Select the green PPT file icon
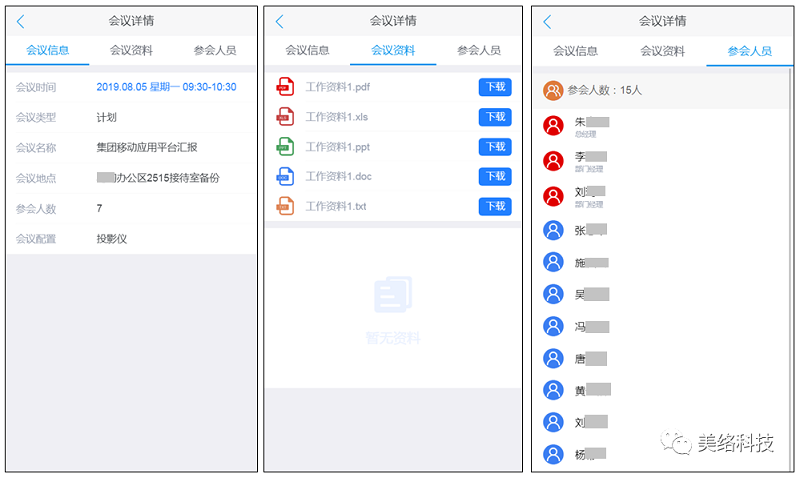This screenshot has width=800, height=478. point(285,147)
